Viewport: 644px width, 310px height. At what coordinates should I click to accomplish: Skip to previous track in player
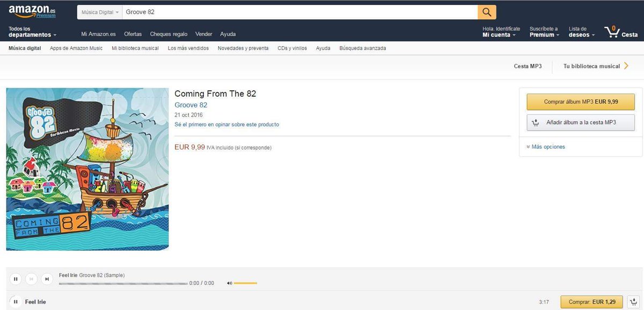(32, 279)
